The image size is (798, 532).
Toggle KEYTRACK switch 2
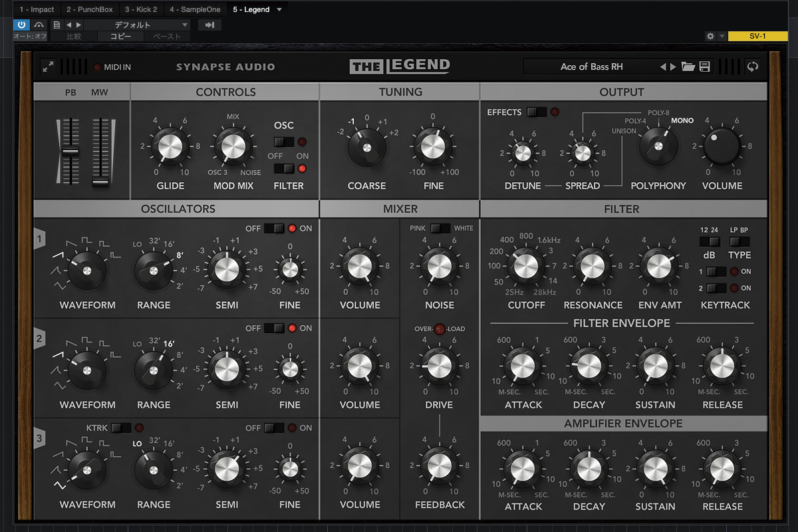coord(716,288)
